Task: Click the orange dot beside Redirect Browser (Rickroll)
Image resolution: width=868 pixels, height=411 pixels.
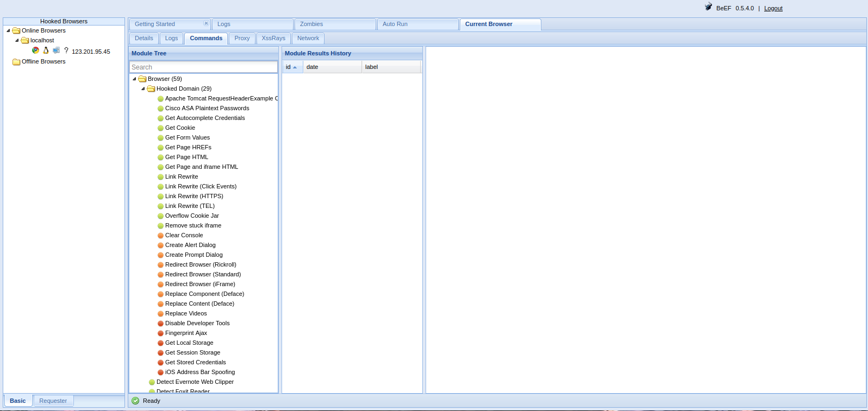Action: tap(160, 265)
